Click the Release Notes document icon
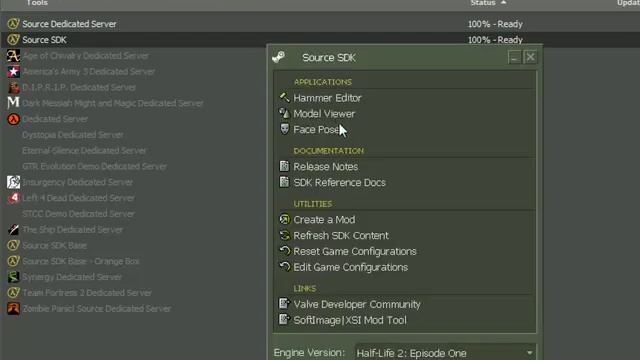This screenshot has height=360, width=640. coord(284,166)
